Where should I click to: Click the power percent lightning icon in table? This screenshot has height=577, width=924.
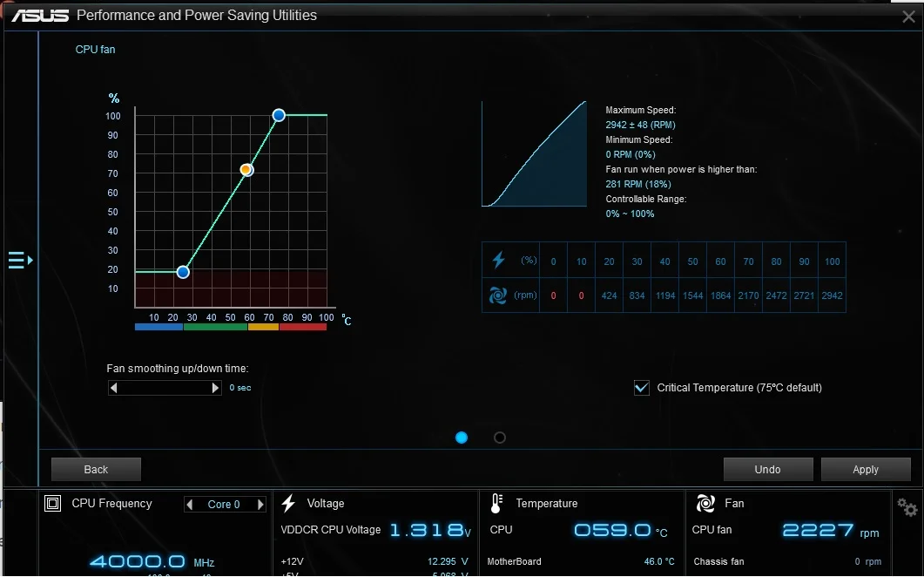pyautogui.click(x=498, y=260)
